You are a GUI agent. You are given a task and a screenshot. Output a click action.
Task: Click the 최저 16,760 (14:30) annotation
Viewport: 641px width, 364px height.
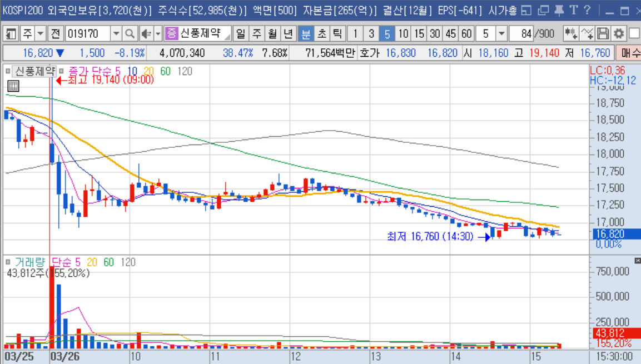point(430,237)
